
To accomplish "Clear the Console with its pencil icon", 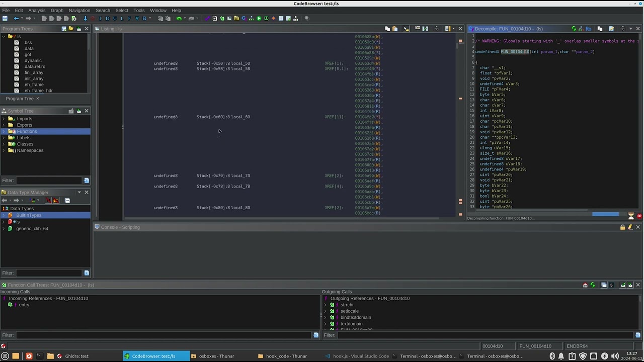I will coord(630,227).
